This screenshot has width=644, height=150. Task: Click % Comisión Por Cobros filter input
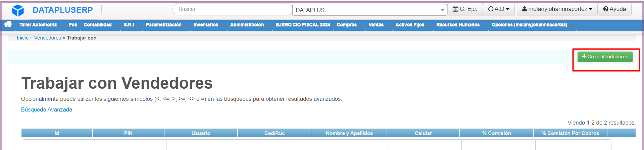click(x=573, y=145)
